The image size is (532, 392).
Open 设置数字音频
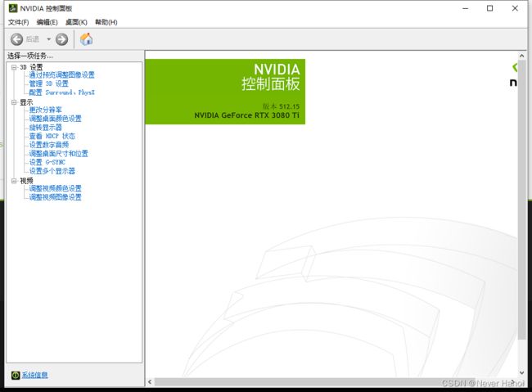49,145
